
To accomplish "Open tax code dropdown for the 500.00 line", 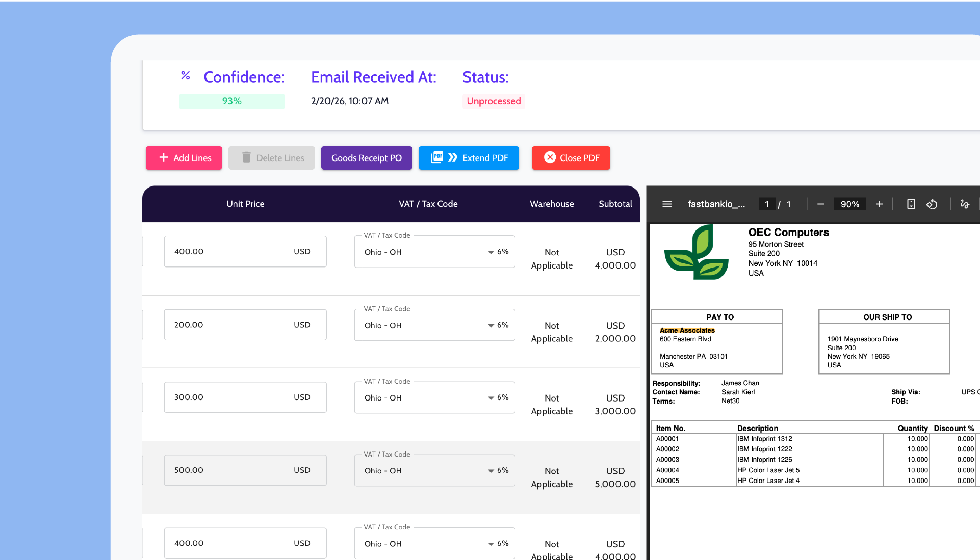I will (x=491, y=470).
